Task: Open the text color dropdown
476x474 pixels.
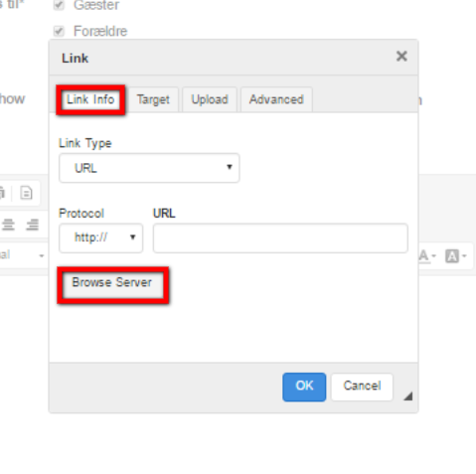Action: pos(427,255)
